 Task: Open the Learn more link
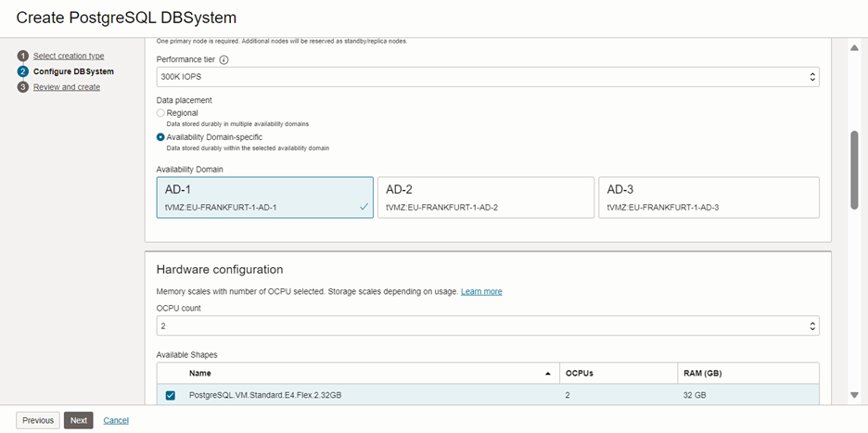[481, 291]
